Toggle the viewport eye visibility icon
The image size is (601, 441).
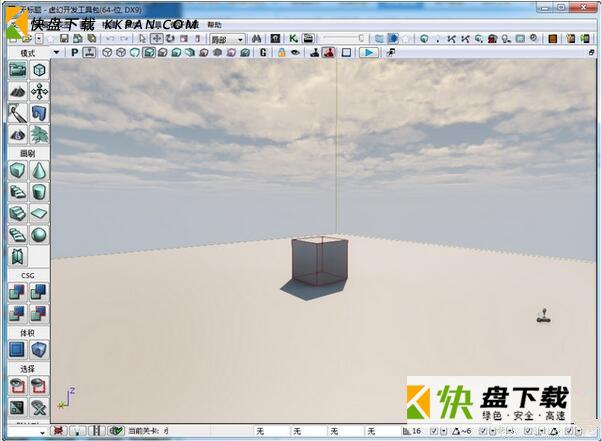pyautogui.click(x=295, y=52)
